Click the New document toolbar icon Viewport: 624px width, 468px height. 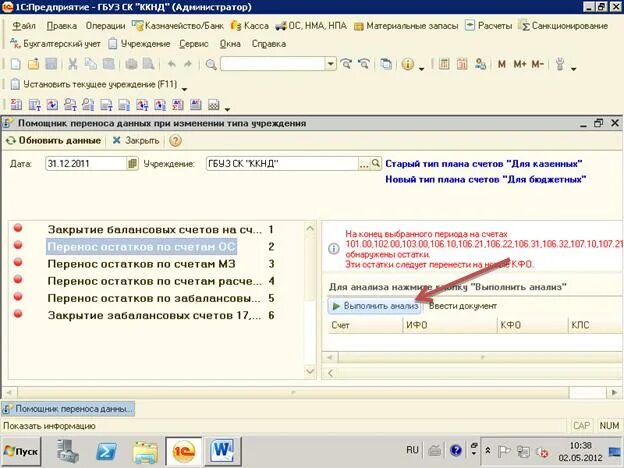tap(15, 64)
